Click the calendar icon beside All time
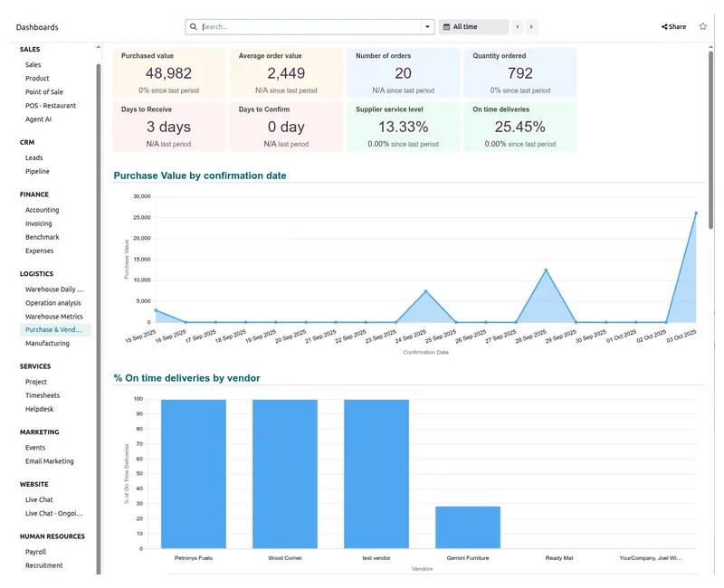This screenshot has width=724, height=588. coord(446,27)
